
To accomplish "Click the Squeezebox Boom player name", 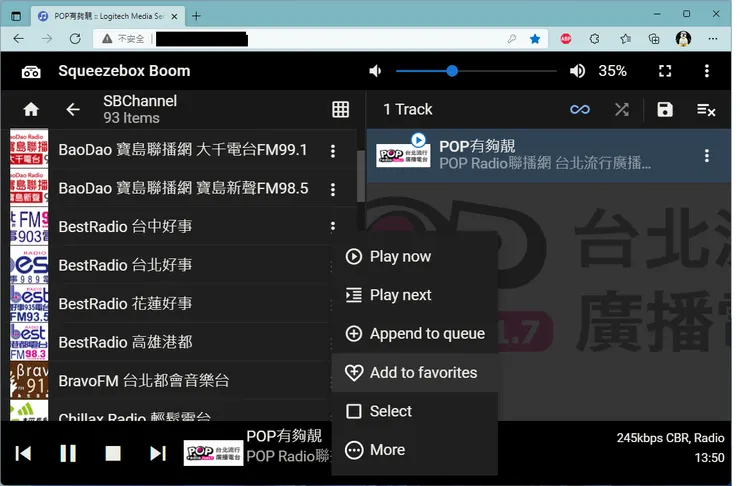I will click(x=124, y=71).
